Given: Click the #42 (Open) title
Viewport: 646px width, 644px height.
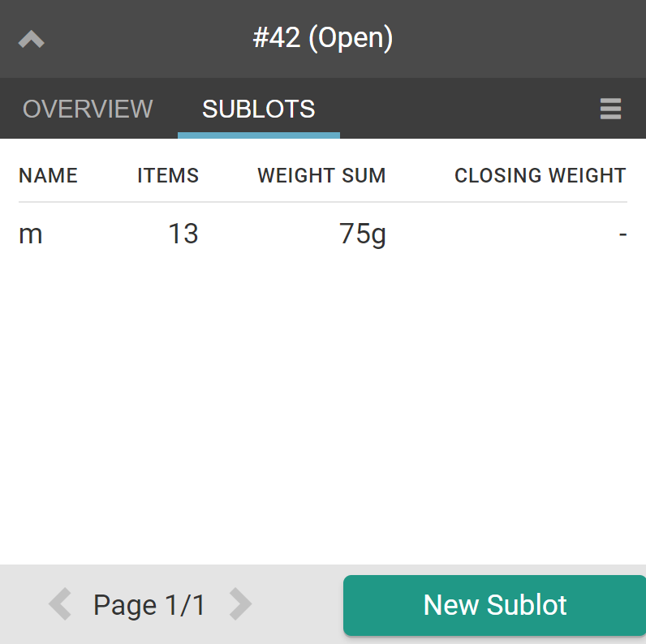Looking at the screenshot, I should [x=323, y=39].
